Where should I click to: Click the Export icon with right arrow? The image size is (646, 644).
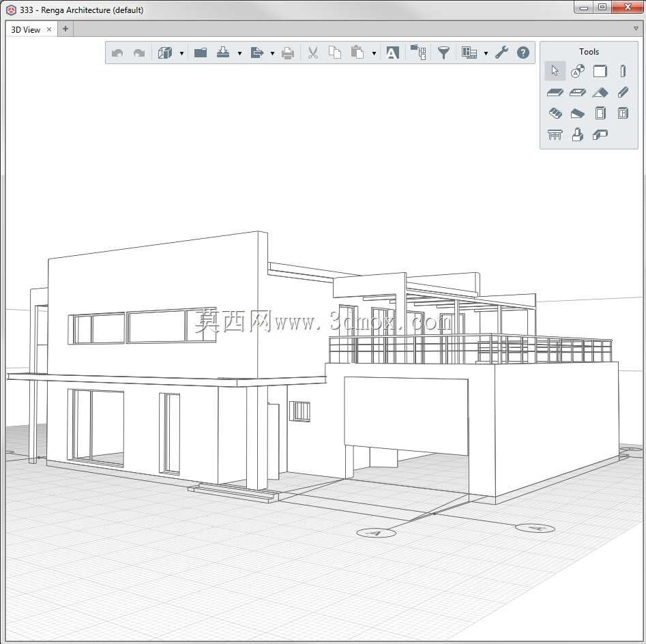coord(257,53)
